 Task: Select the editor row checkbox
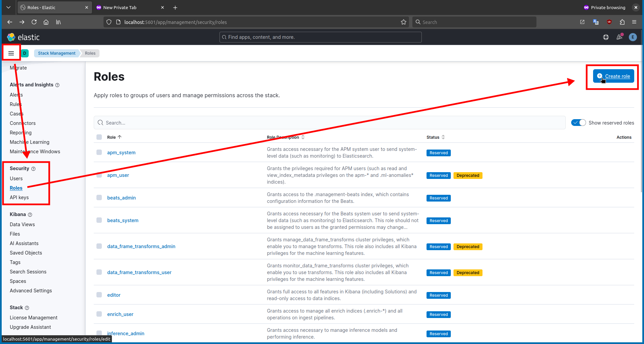[x=99, y=295]
